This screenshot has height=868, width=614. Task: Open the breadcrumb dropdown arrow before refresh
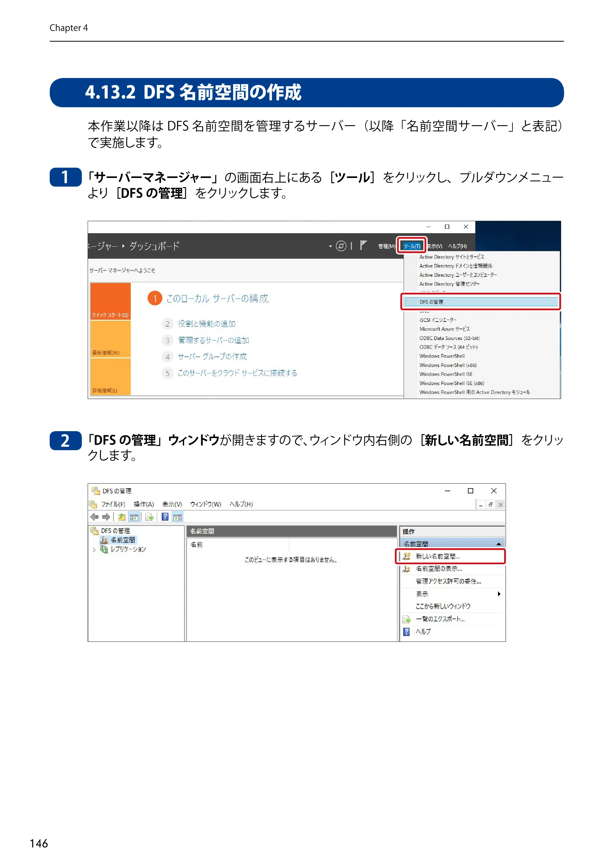330,246
